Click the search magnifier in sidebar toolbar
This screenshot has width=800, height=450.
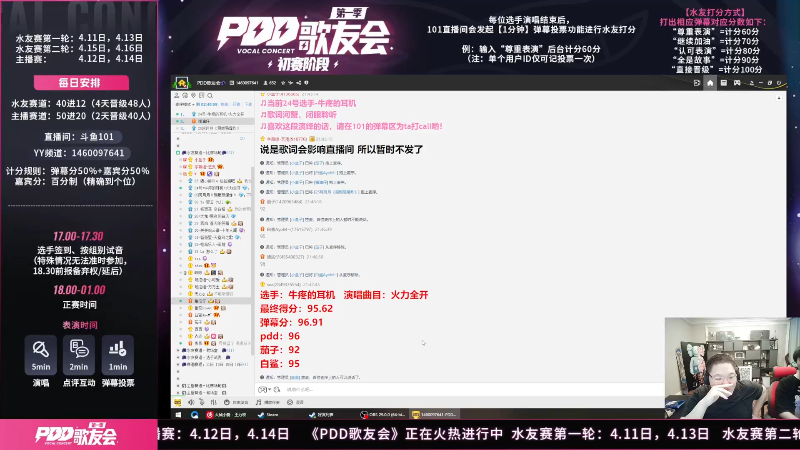pos(210,95)
